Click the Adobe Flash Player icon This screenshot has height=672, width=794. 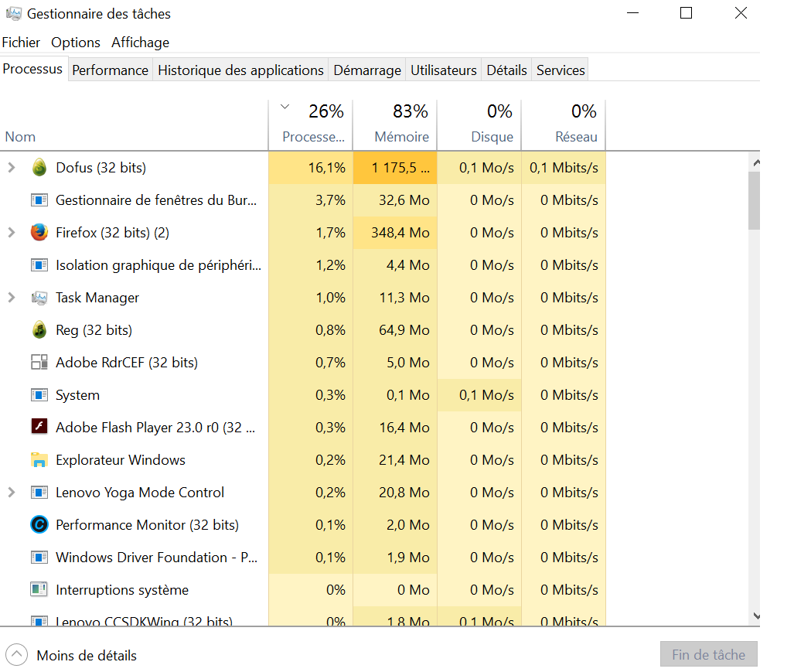tap(39, 426)
